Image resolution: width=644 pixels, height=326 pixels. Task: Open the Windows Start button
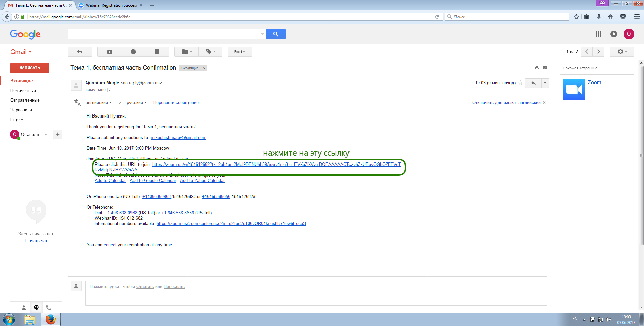coord(9,319)
